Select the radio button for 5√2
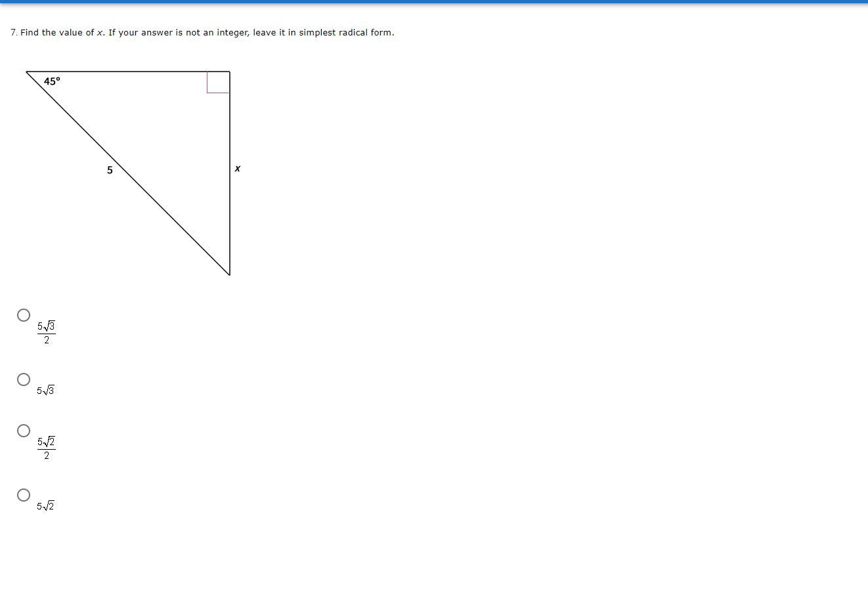 pos(24,495)
